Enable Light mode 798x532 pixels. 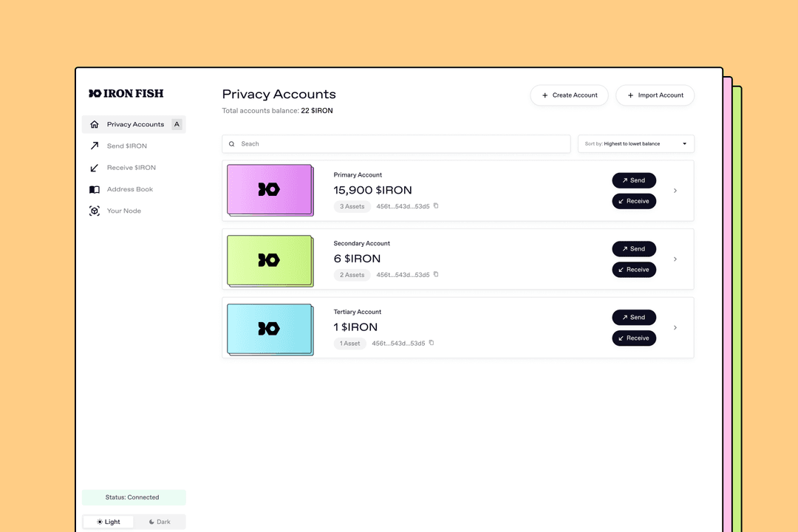click(x=108, y=522)
